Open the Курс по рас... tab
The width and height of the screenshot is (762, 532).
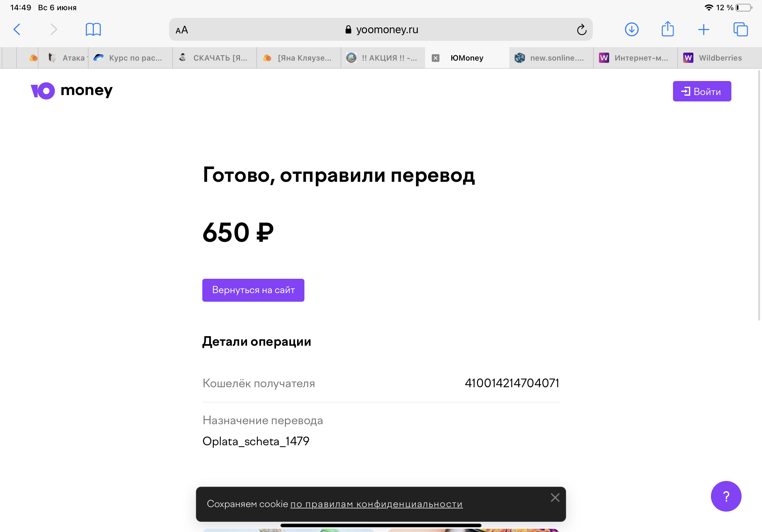click(131, 58)
